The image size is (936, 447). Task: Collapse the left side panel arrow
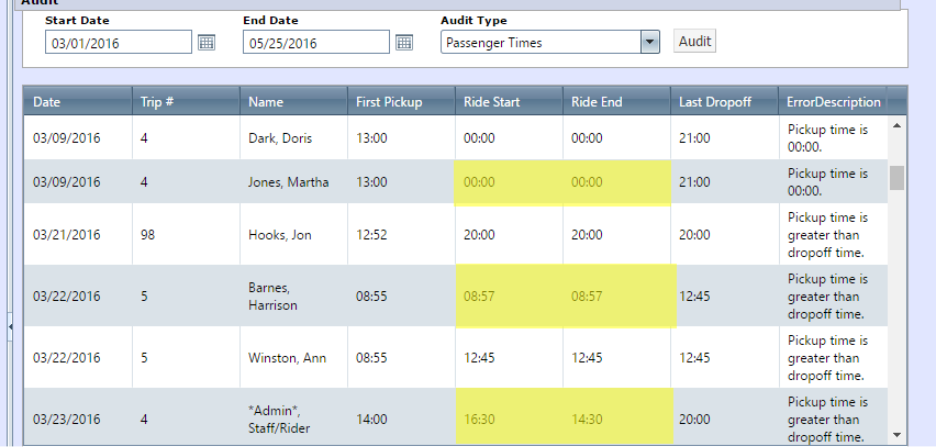(x=10, y=327)
